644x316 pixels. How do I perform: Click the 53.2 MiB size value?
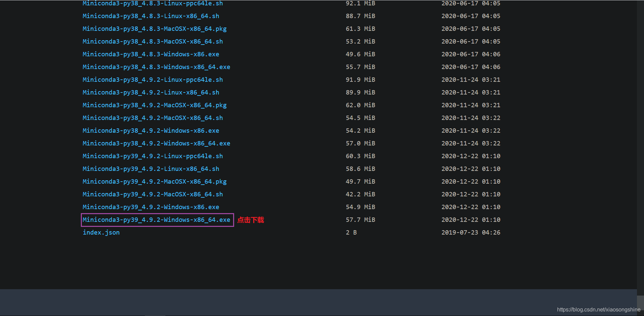click(361, 42)
